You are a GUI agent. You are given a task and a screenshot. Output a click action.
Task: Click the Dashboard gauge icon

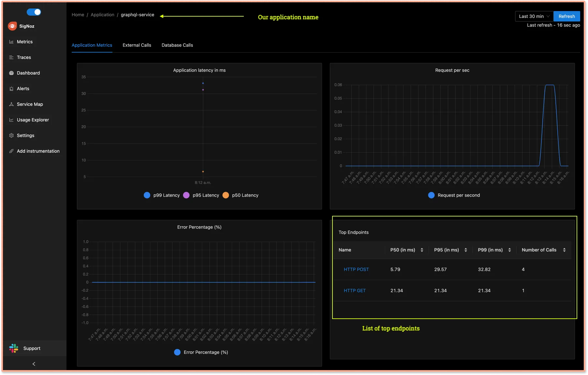click(x=11, y=73)
